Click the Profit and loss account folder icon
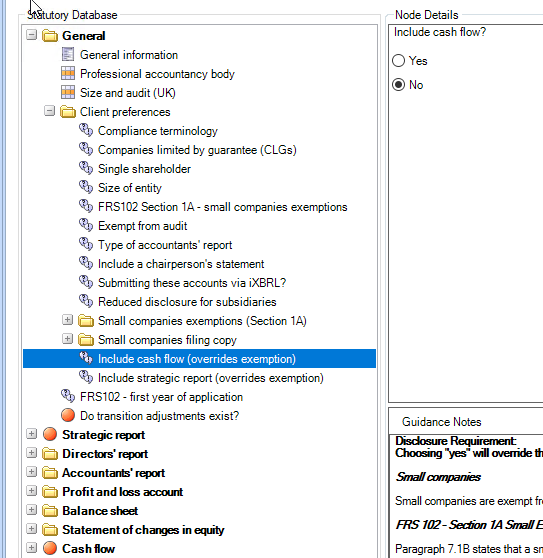 tap(50, 492)
